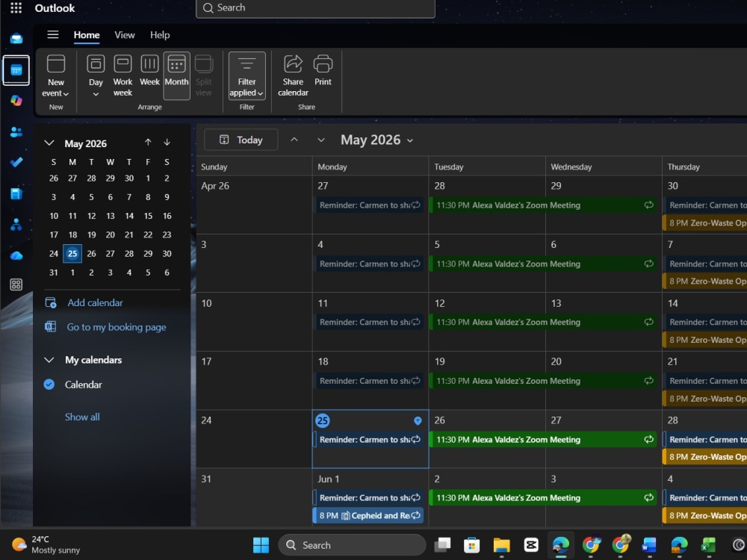The image size is (747, 560).
Task: Click Show all link
Action: 82,417
